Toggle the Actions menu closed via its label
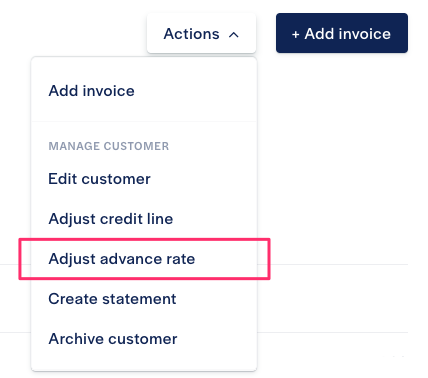This screenshot has height=378, width=428. (x=191, y=34)
